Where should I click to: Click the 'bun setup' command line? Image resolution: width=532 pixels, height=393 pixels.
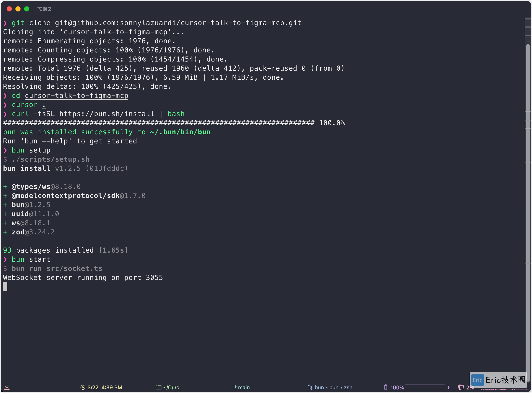(x=27, y=150)
